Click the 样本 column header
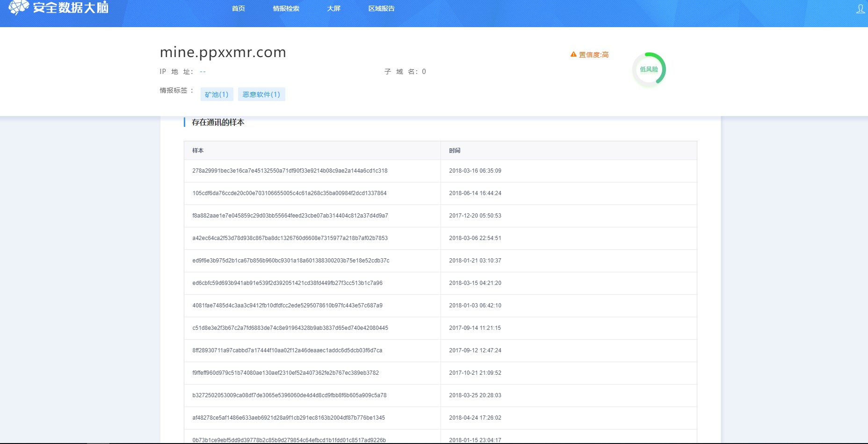Screen dimensions: 868x444 pyautogui.click(x=198, y=151)
